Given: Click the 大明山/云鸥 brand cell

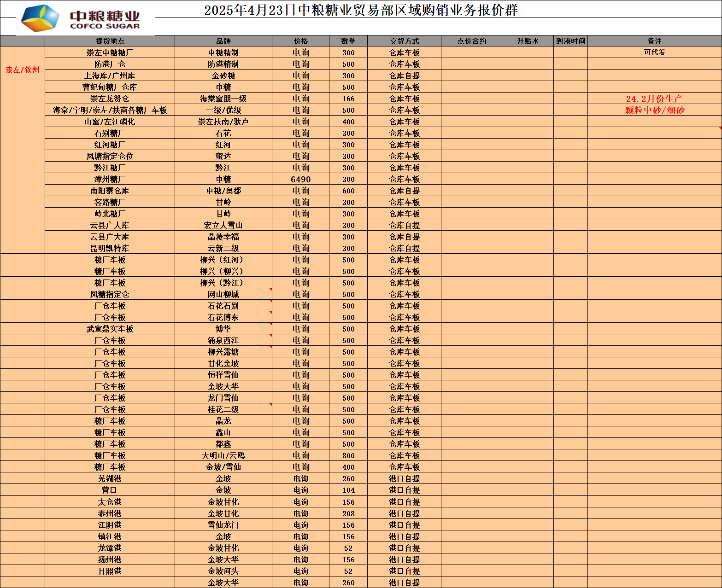Looking at the screenshot, I should click(x=223, y=455).
